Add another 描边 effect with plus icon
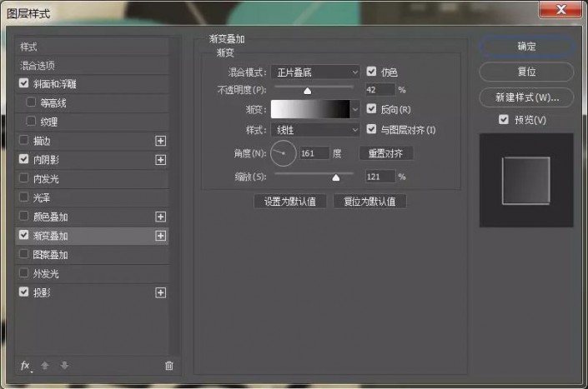 pyautogui.click(x=160, y=141)
